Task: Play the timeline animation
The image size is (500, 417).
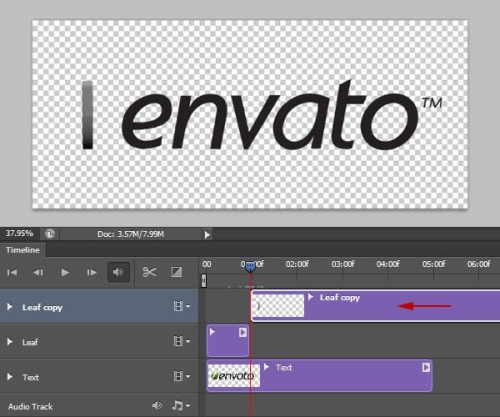Action: click(x=65, y=273)
